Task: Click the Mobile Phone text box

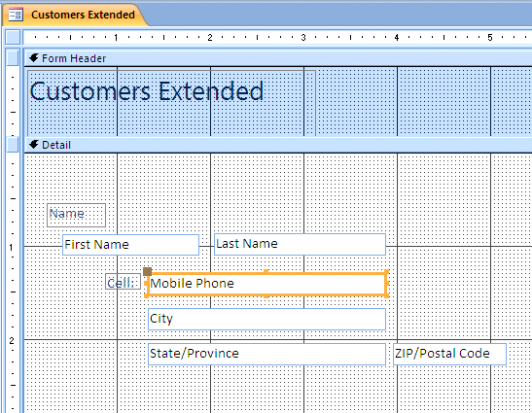Action: [267, 284]
